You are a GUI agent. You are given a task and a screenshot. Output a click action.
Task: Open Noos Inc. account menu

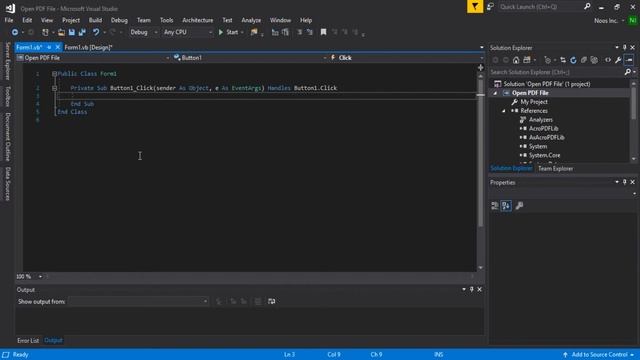point(609,20)
